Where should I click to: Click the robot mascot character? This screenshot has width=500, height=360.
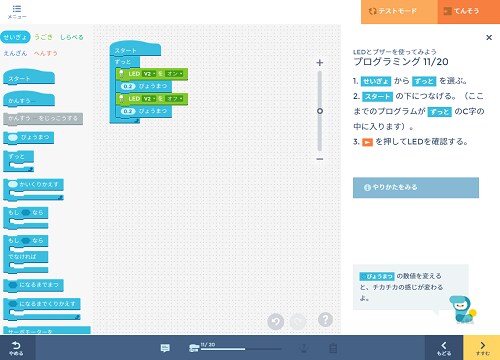(x=463, y=310)
